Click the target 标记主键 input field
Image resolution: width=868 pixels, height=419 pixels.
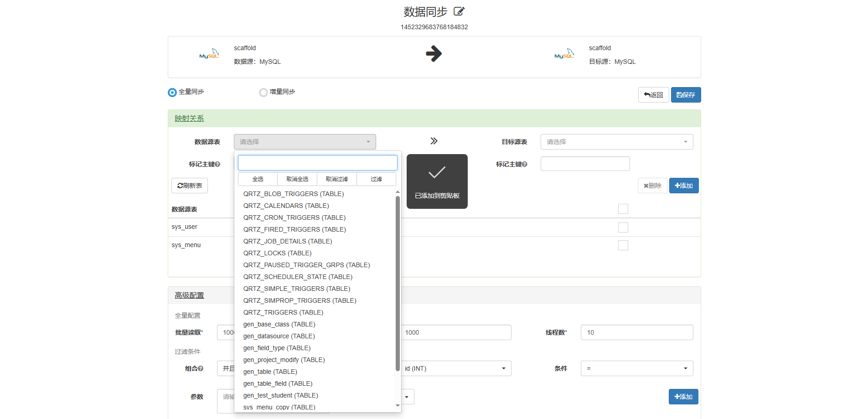[585, 164]
